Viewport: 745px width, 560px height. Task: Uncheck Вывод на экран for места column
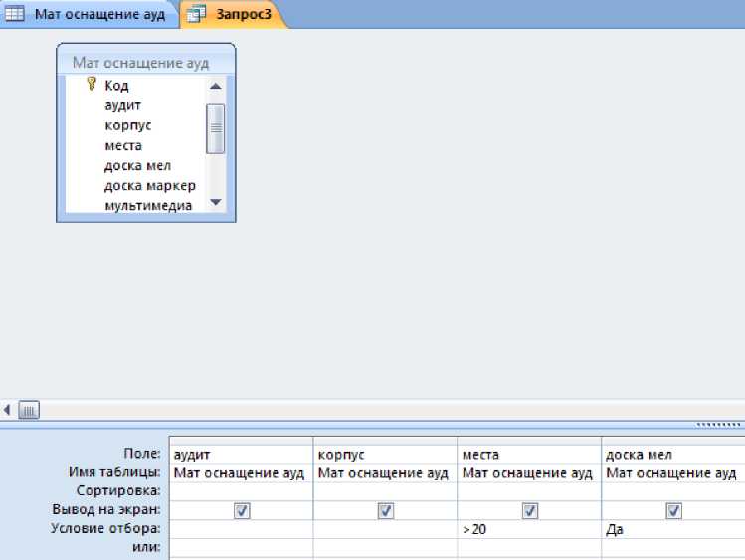pos(530,510)
